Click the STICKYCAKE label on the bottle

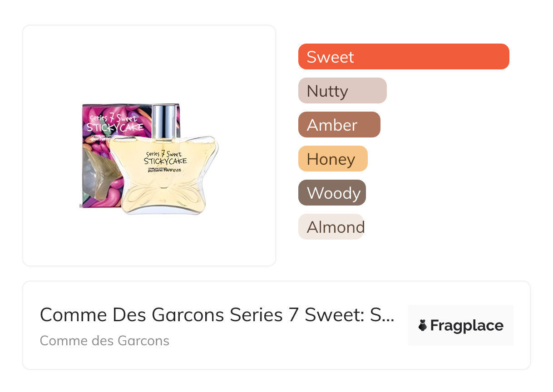(x=165, y=161)
